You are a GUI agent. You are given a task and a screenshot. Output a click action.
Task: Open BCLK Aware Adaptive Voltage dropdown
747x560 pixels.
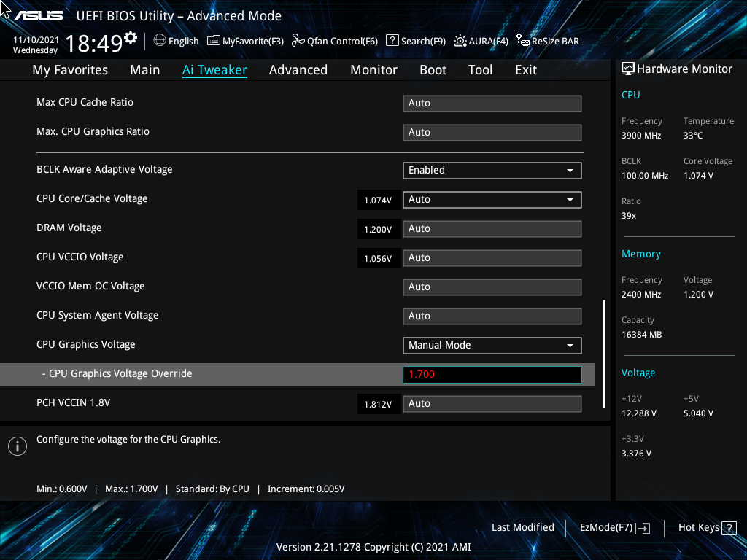pos(492,171)
